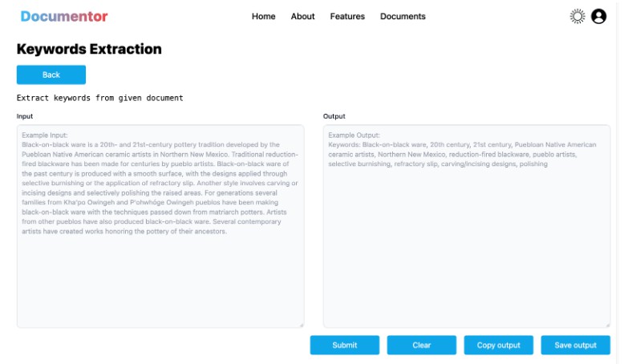
Task: Click the 'Extract keywords from given document' text
Action: point(100,98)
